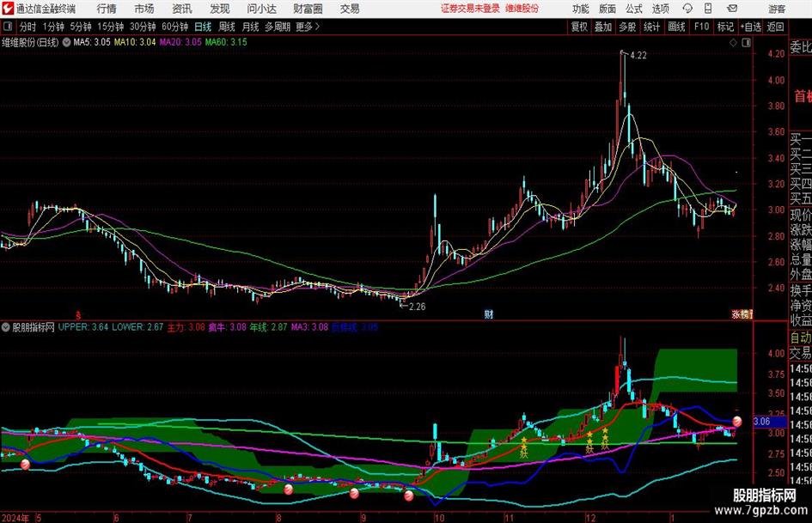Click the MA10: 3.04 label
Image resolution: width=812 pixels, height=523 pixels.
point(135,42)
